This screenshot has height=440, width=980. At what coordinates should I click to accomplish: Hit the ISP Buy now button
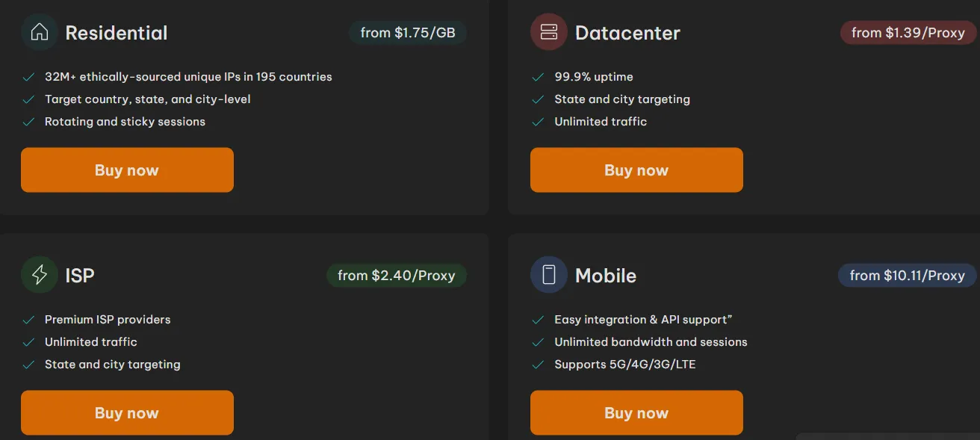pos(127,412)
